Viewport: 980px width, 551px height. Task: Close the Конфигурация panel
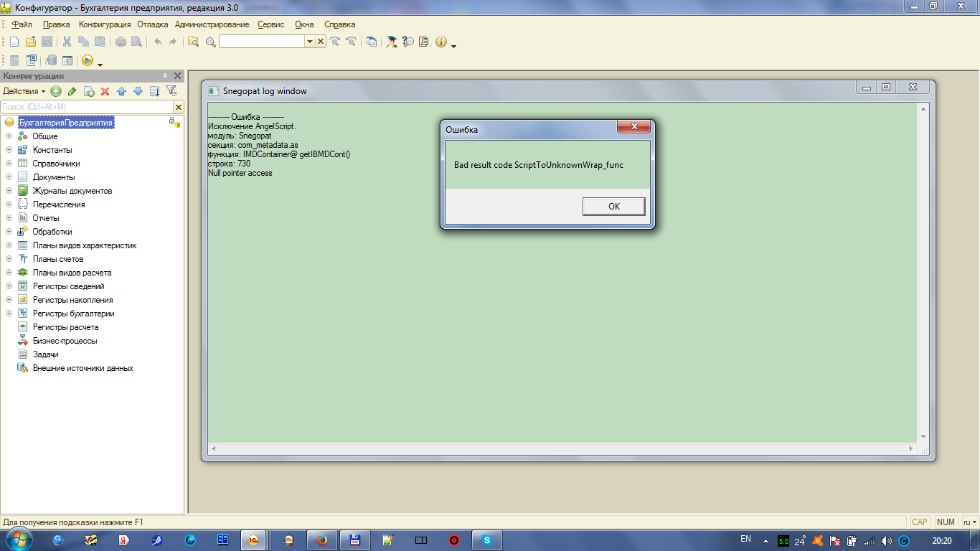(x=178, y=76)
